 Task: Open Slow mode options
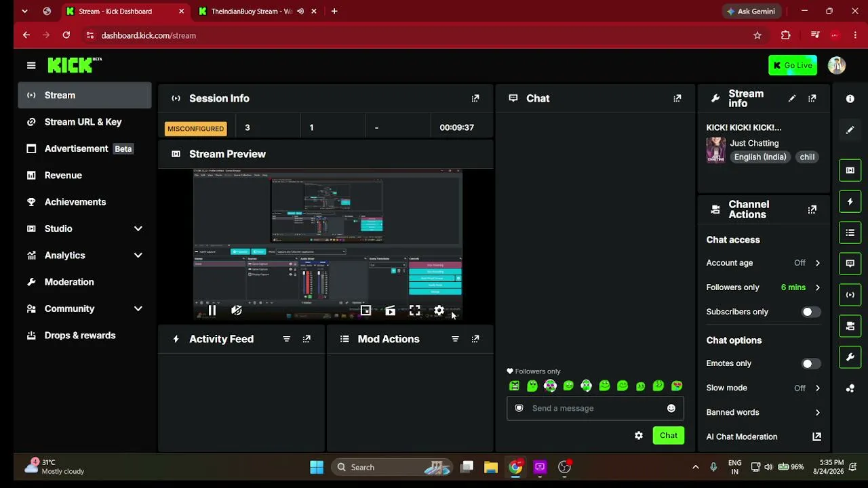764,388
